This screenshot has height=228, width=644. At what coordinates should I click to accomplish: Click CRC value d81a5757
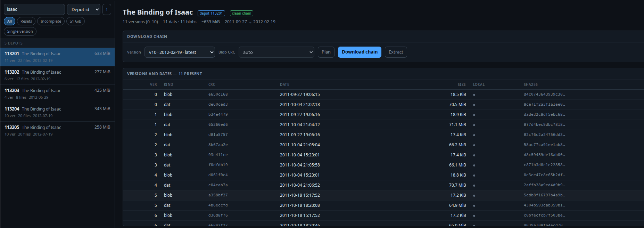pyautogui.click(x=218, y=135)
